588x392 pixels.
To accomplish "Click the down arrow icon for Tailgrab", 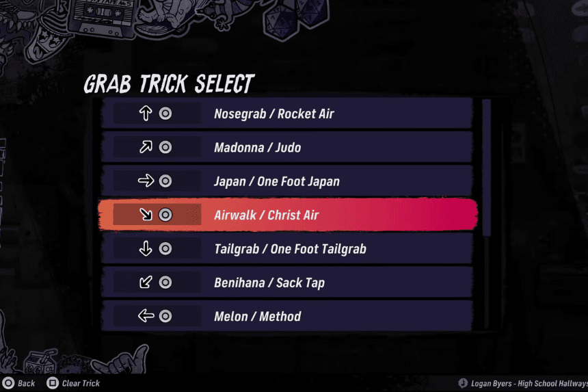I will click(145, 249).
